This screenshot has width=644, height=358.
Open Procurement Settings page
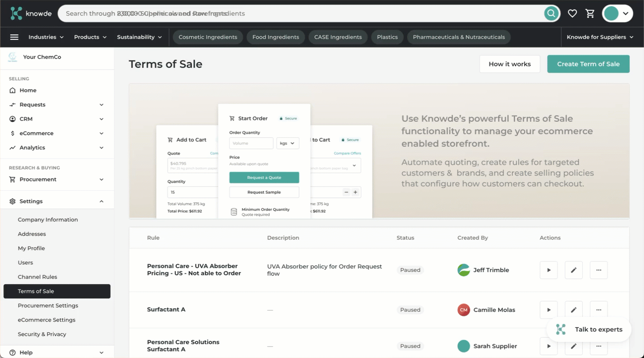click(48, 306)
